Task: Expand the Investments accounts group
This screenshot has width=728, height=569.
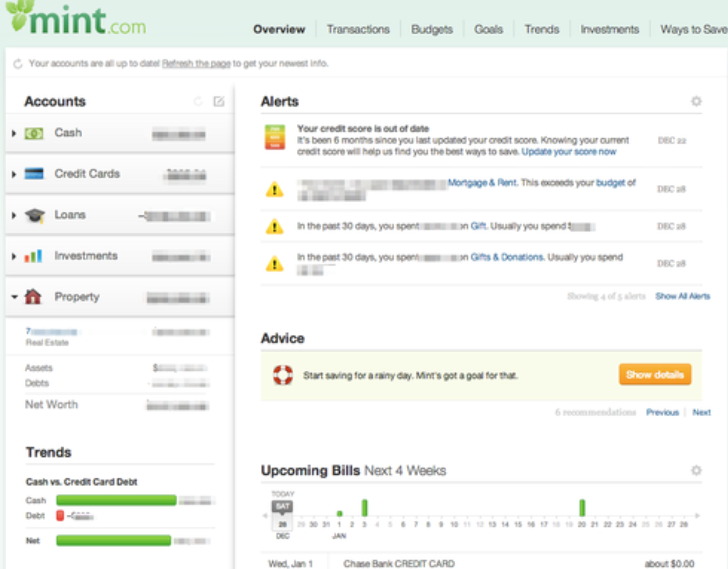Action: point(14,256)
